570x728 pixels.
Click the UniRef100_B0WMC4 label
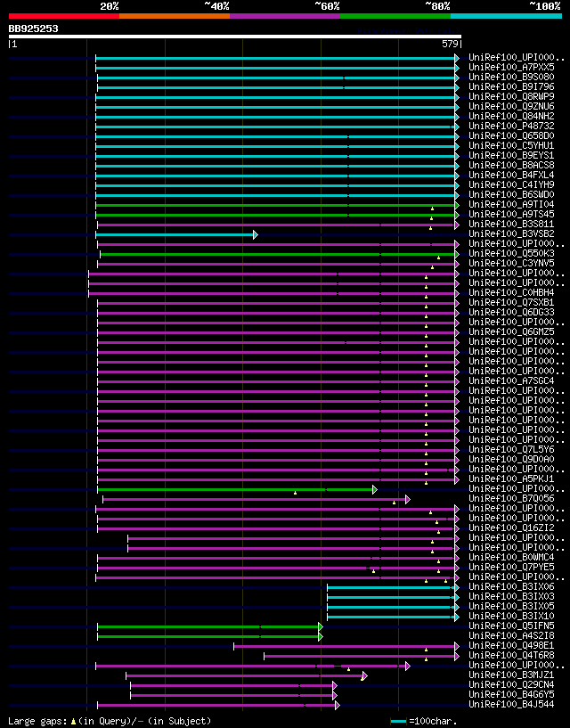[511, 557]
